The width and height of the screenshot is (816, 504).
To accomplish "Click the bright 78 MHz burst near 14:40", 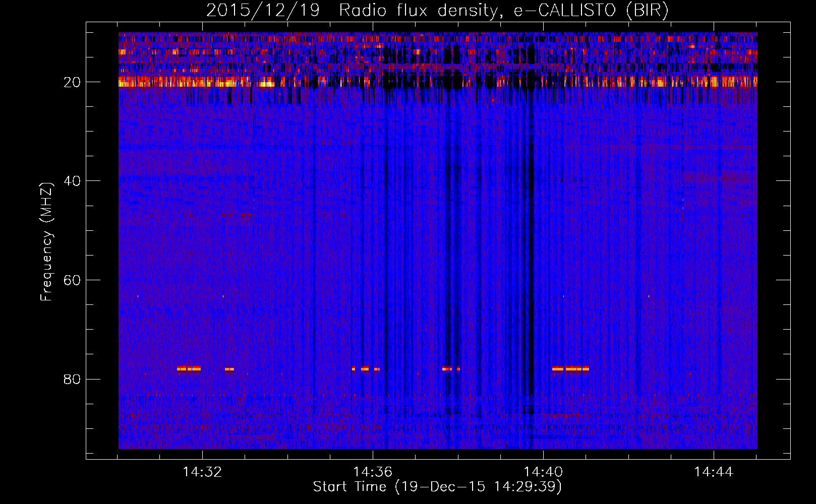I will (570, 368).
